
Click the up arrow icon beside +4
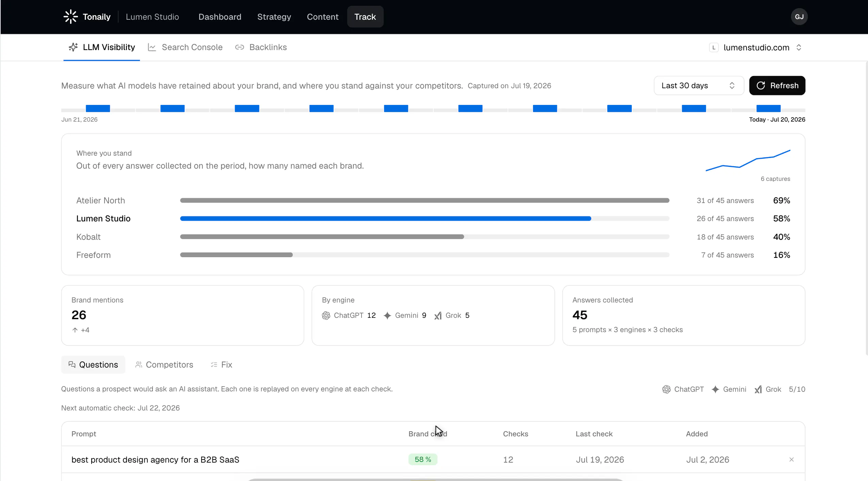75,330
